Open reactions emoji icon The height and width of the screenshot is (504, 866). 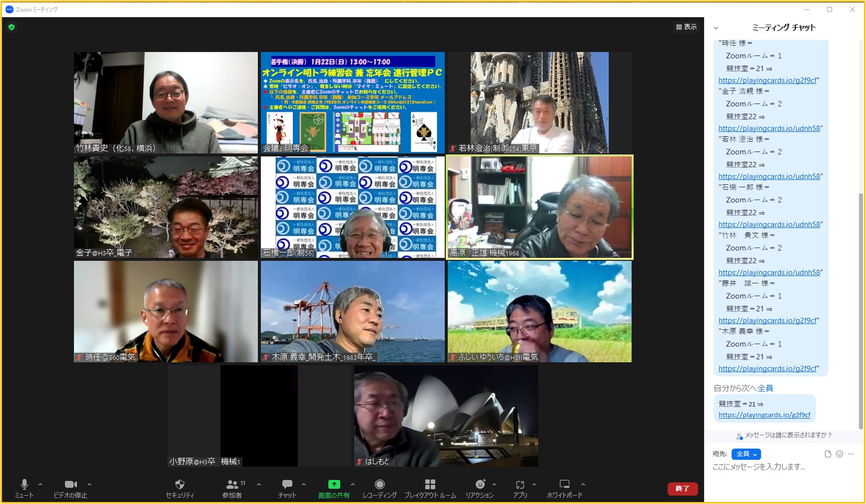[x=480, y=488]
